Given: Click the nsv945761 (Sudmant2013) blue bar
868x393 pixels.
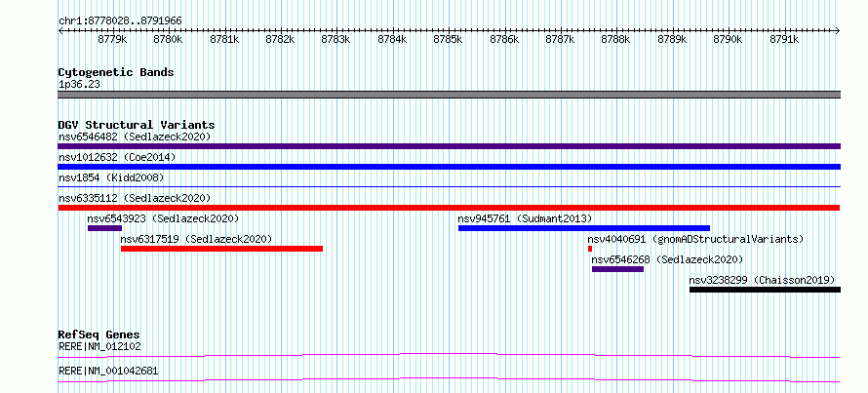Looking at the screenshot, I should (x=584, y=228).
